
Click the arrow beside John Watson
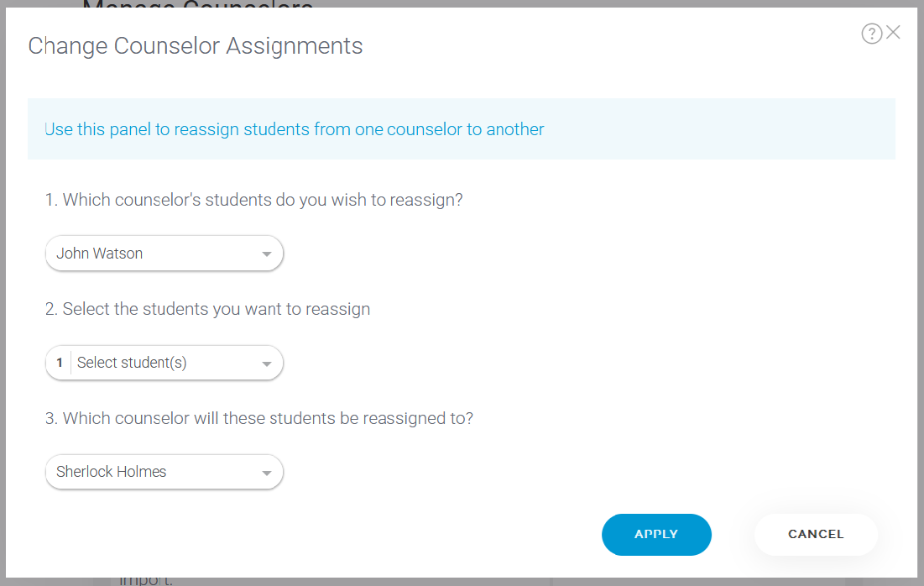tap(266, 254)
